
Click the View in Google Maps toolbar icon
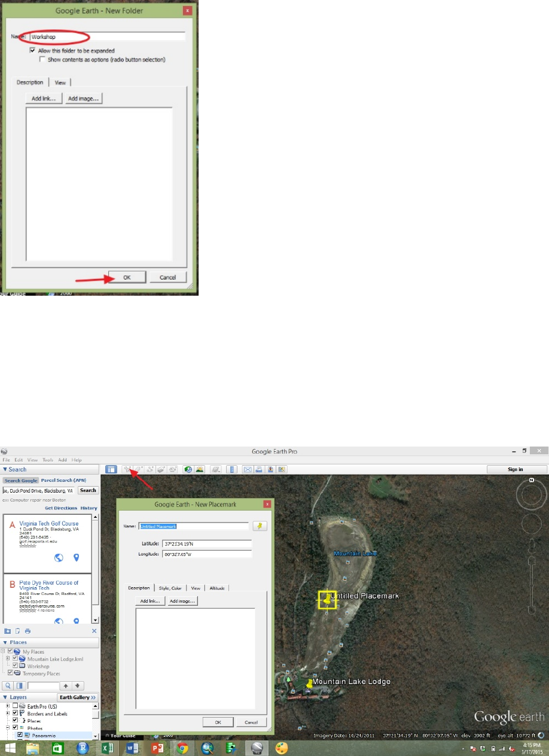(281, 469)
